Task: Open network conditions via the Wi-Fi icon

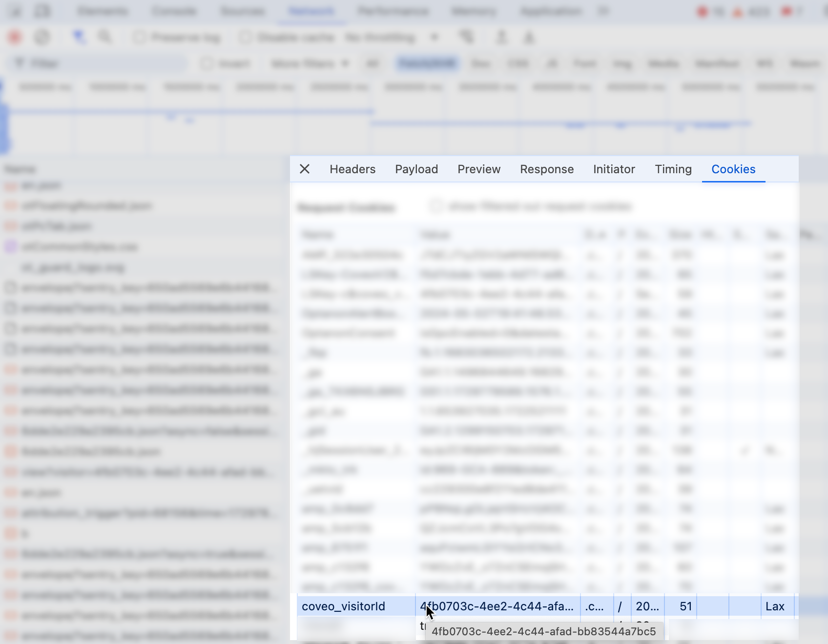Action: [x=466, y=37]
